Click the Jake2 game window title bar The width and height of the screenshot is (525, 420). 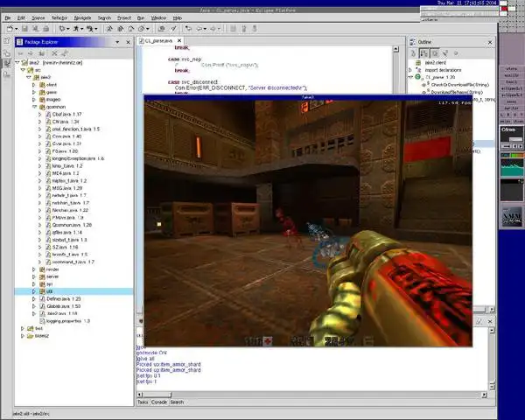pos(308,97)
